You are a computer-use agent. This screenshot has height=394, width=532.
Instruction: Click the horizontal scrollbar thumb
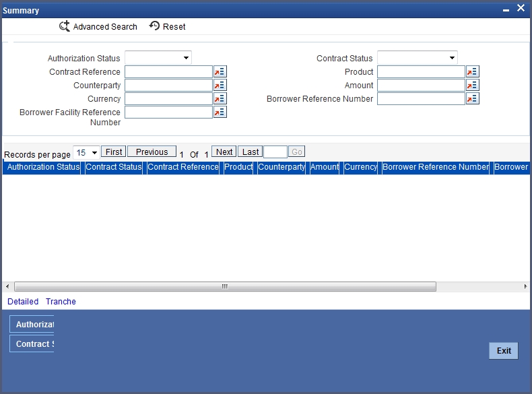(225, 286)
